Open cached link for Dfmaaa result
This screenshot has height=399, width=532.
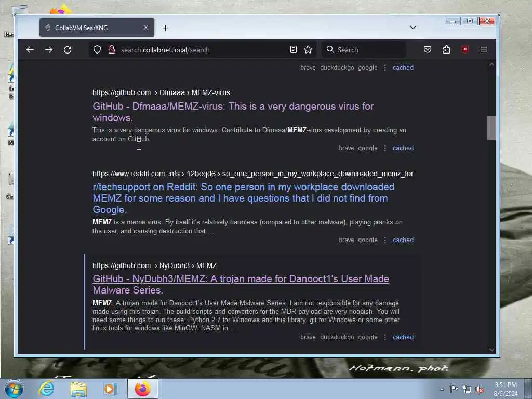[x=403, y=148]
